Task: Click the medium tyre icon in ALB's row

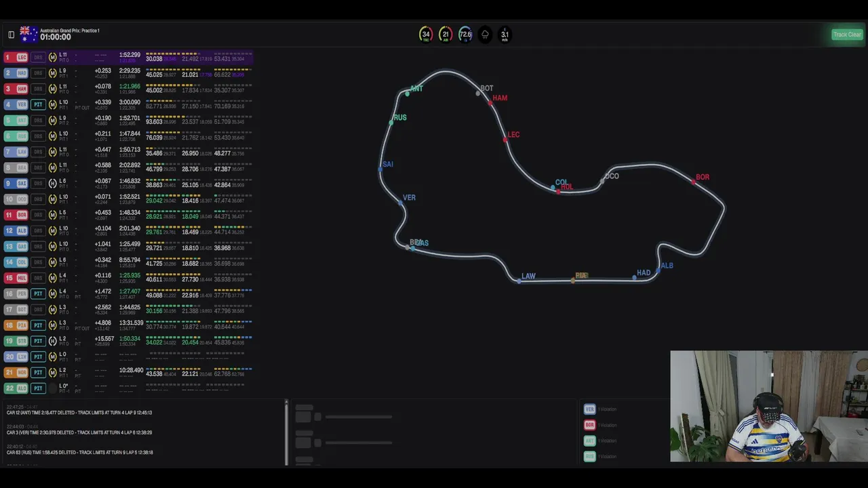Action: click(53, 230)
